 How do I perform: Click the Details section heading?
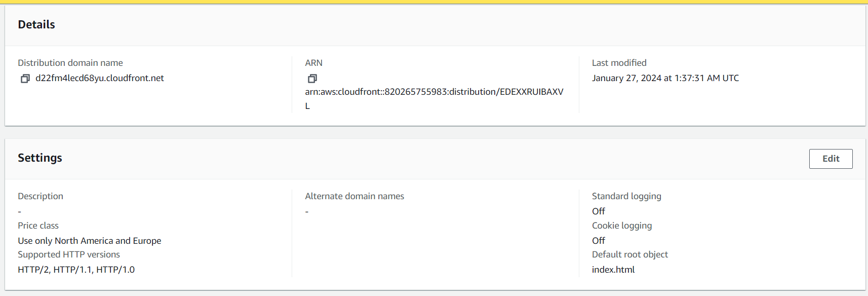36,24
